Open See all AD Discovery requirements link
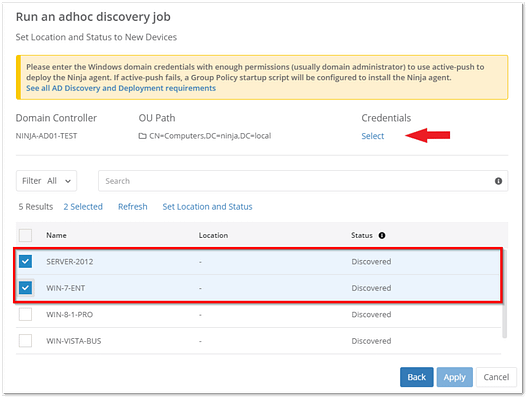 pyautogui.click(x=121, y=88)
